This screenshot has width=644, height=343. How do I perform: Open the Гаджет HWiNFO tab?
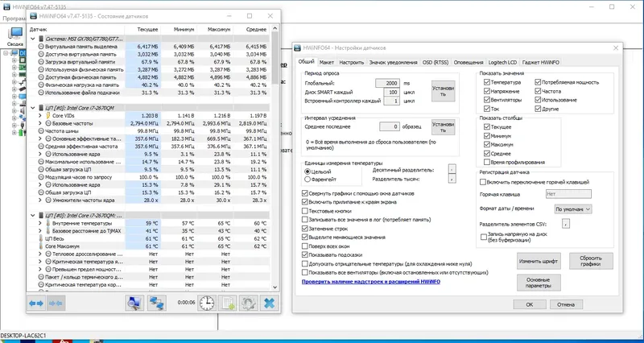(540, 63)
